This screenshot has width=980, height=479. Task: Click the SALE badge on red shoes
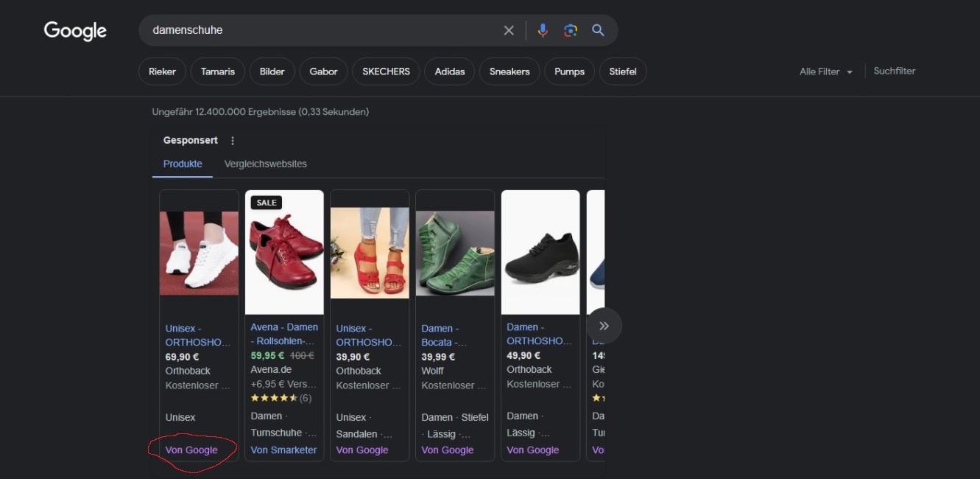tap(267, 203)
